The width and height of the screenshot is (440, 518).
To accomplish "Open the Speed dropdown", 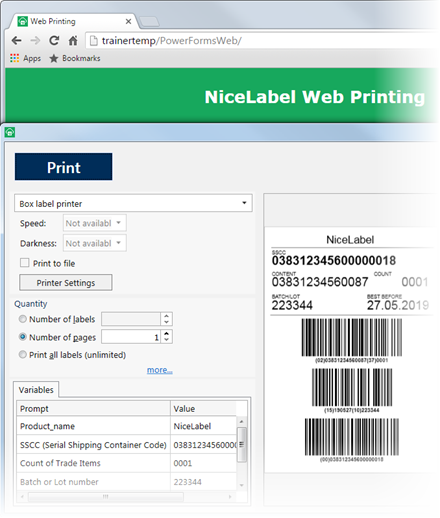I will pos(95,223).
